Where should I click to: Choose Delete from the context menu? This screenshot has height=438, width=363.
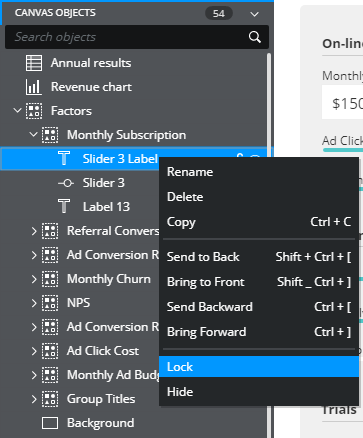click(259, 197)
